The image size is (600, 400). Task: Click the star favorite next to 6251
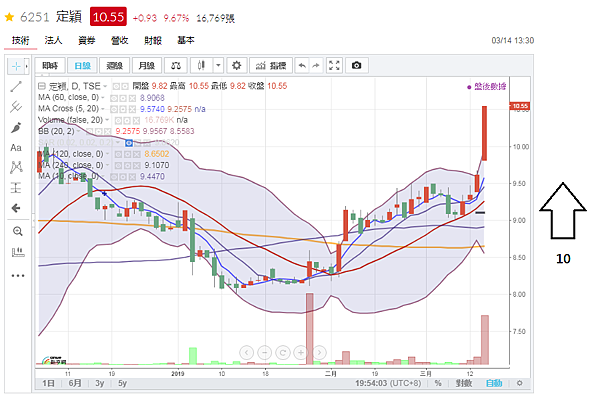(9, 17)
